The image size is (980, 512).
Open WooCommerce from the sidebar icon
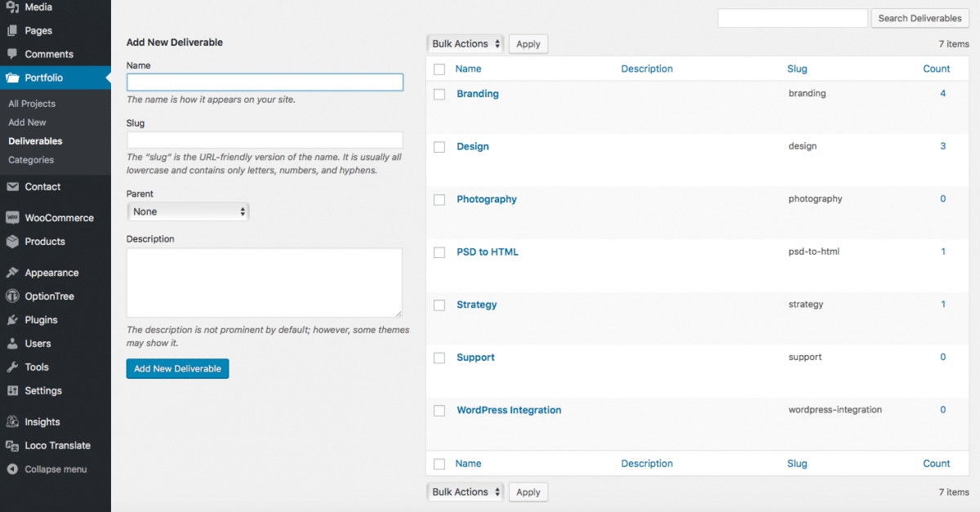pyautogui.click(x=14, y=217)
